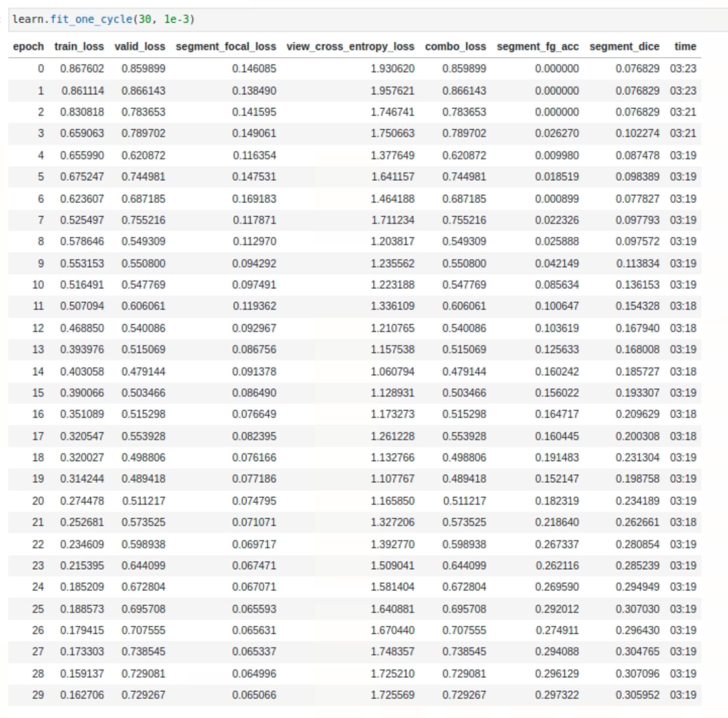Click the view_cross_entropy_loss column header
This screenshot has width=728, height=718.
pyautogui.click(x=350, y=47)
